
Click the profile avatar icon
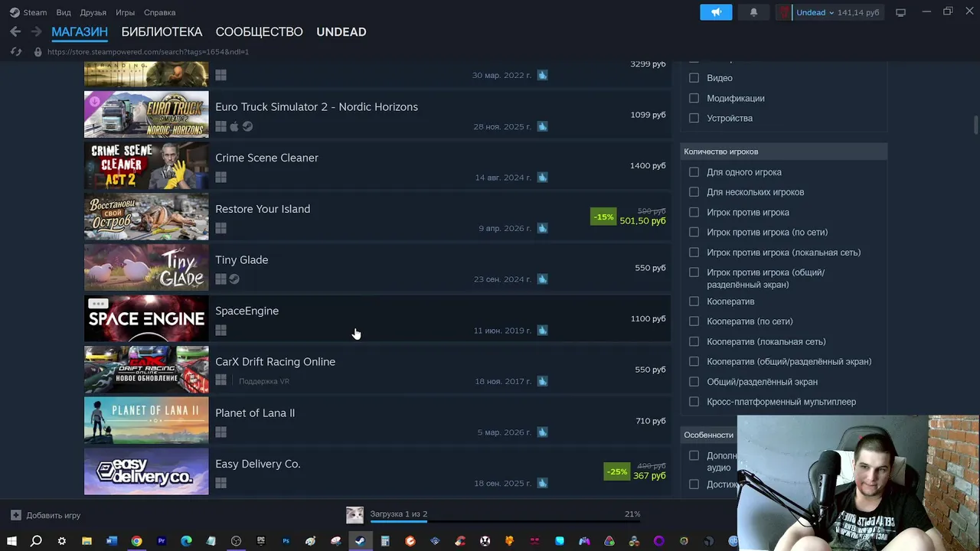(x=783, y=12)
